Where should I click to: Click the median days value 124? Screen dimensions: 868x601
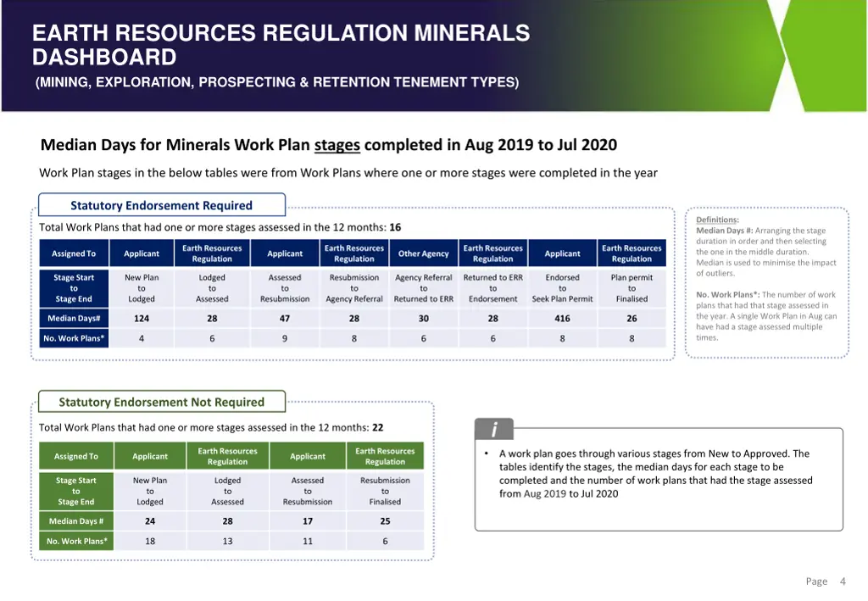[x=142, y=319]
